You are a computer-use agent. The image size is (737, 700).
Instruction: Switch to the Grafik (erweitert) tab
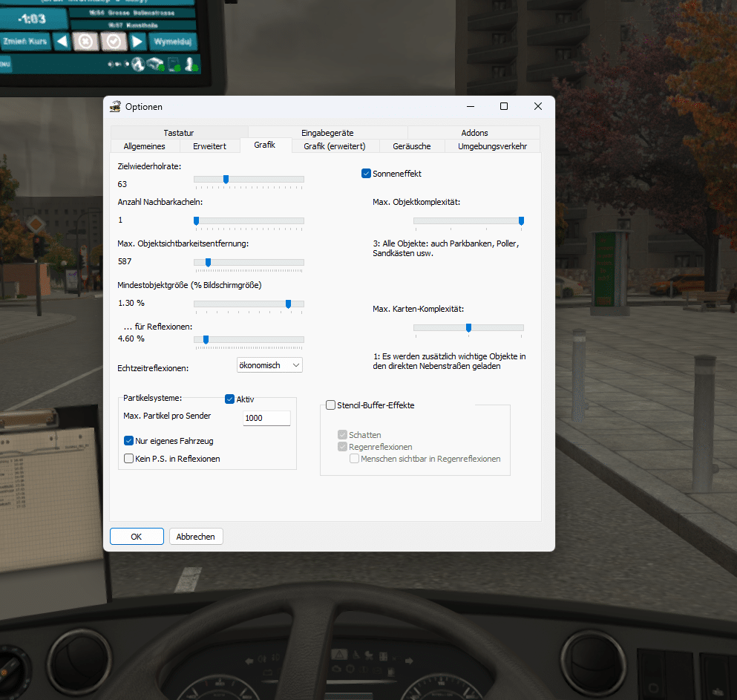click(334, 146)
